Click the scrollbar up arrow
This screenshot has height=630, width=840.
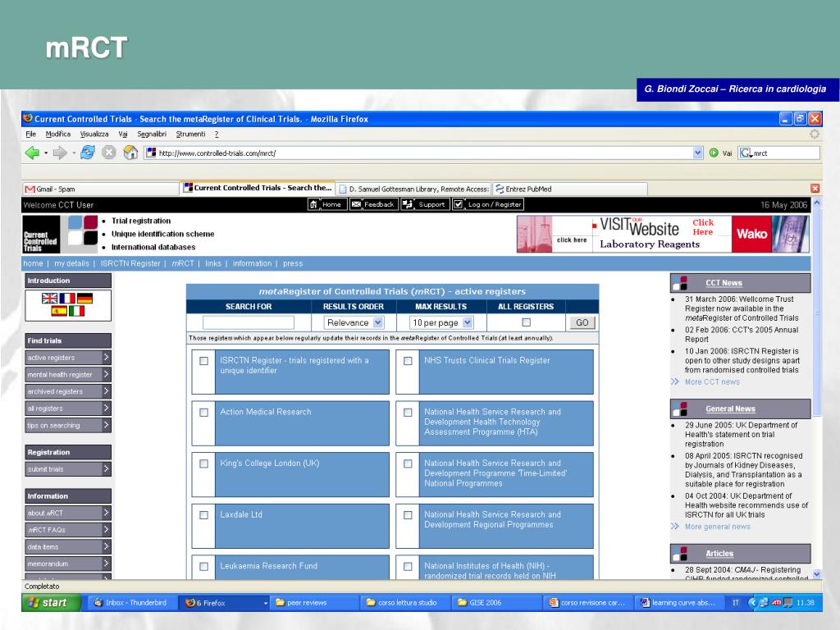[x=816, y=203]
